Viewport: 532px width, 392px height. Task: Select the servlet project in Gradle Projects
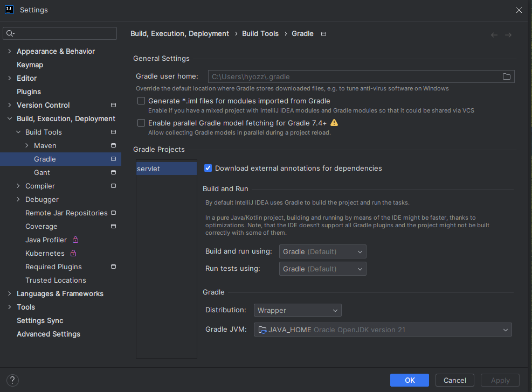[x=166, y=169]
